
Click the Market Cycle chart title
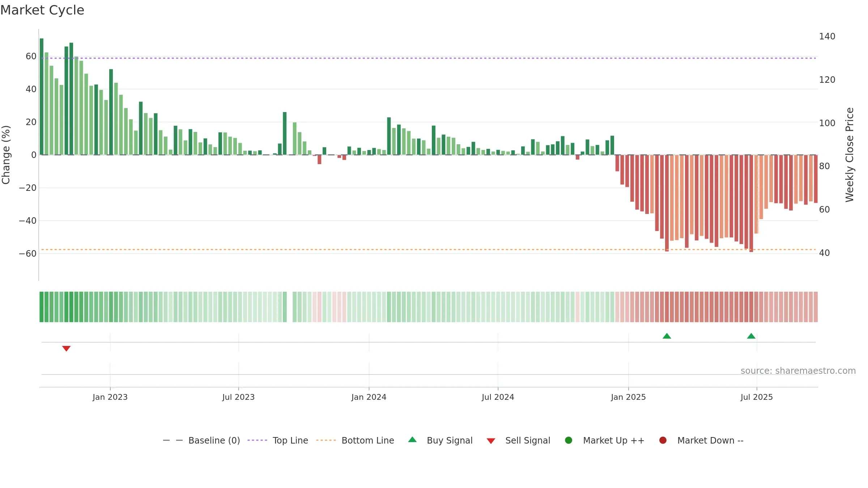click(42, 10)
